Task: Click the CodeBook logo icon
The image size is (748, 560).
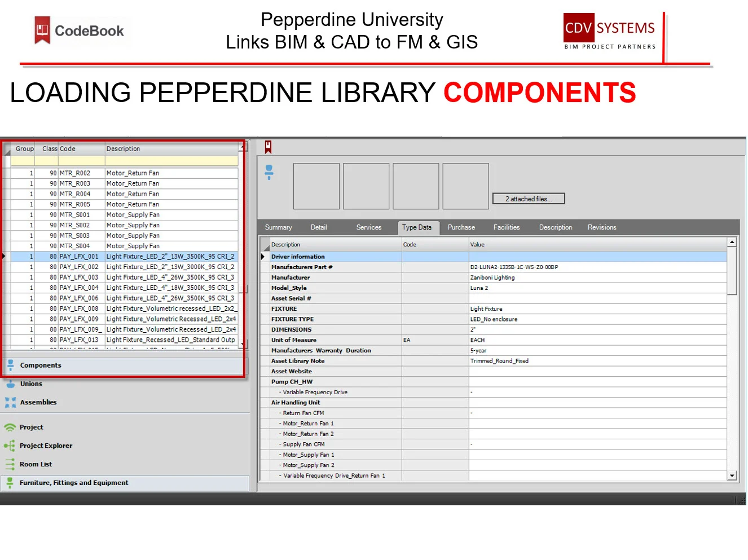Action: tap(42, 30)
